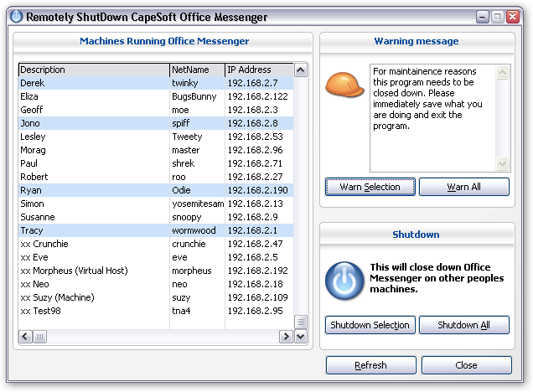The image size is (533, 392).
Task: Click the Close button at bottom right
Action: (466, 365)
